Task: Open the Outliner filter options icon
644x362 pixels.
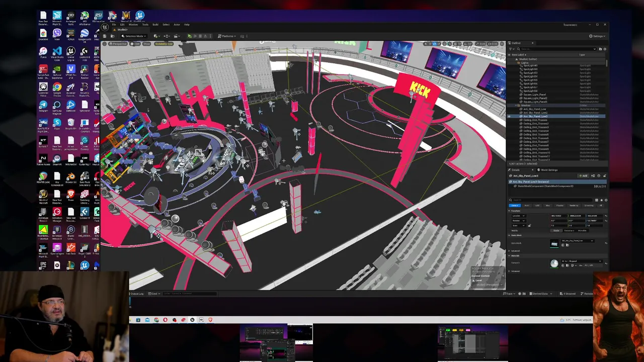Action: (x=512, y=49)
